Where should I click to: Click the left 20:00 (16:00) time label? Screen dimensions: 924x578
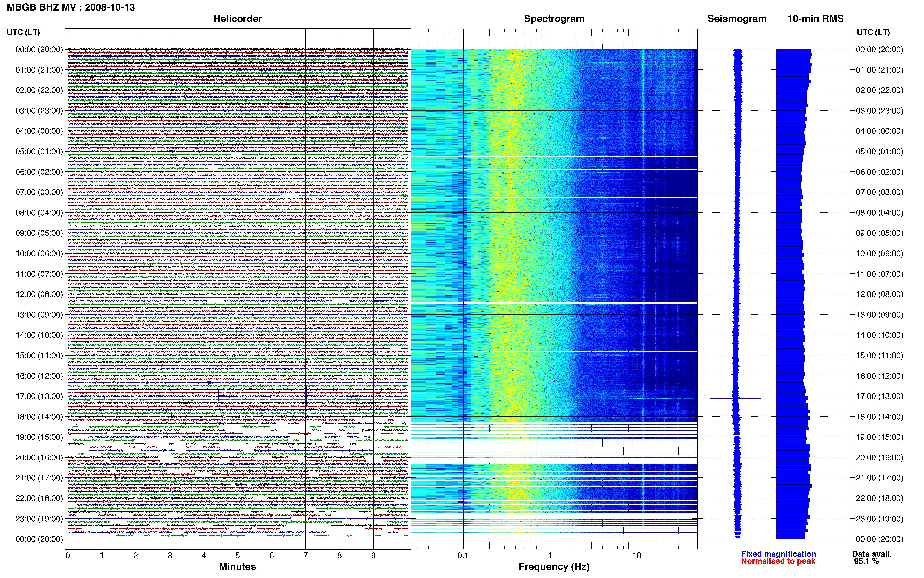coord(39,458)
